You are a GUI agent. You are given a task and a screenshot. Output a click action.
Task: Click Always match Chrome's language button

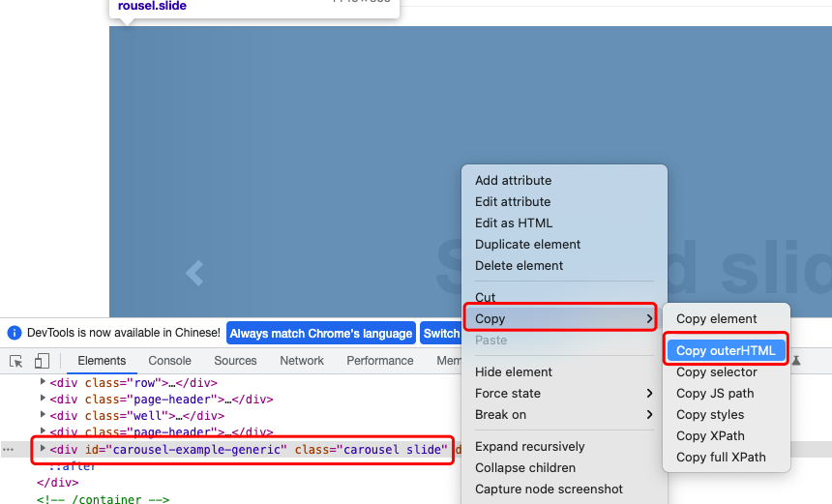[x=320, y=334]
